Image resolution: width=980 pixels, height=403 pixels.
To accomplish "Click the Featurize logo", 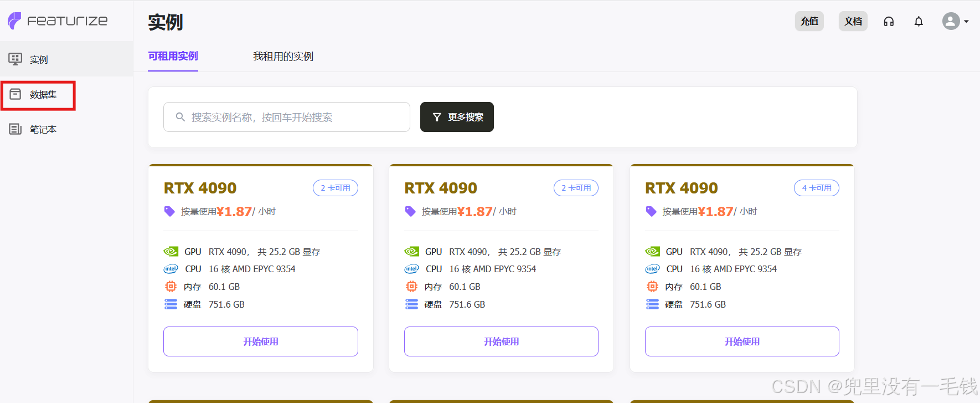I will point(58,21).
